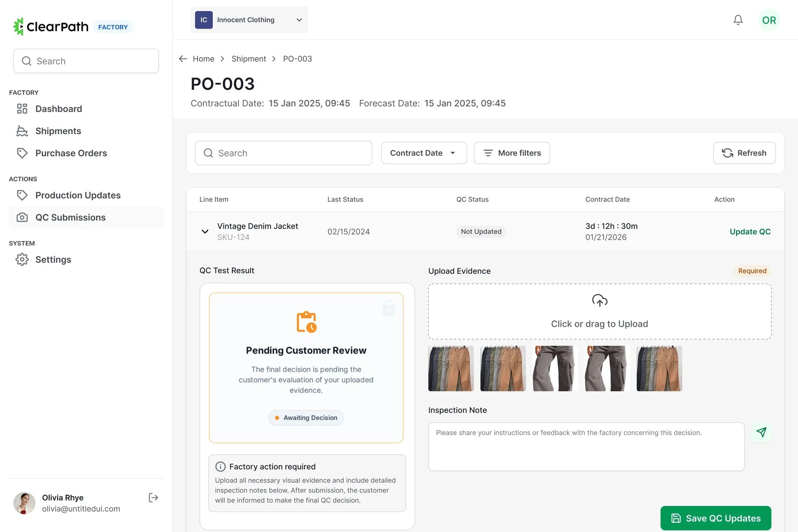Click the Settings gear icon
Image resolution: width=798 pixels, height=532 pixels.
click(22, 259)
